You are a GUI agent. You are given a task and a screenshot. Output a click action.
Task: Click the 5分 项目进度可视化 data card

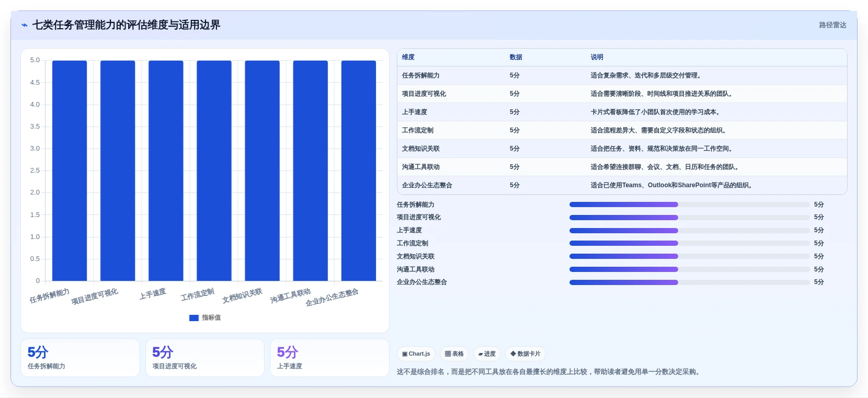pyautogui.click(x=205, y=358)
